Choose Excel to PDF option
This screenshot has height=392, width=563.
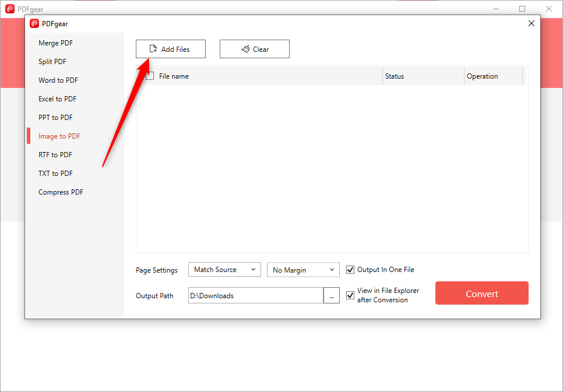click(x=58, y=99)
